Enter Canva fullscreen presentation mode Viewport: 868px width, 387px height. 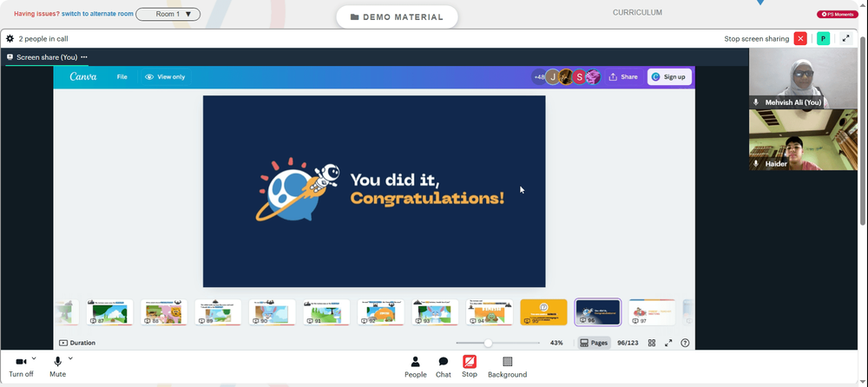[x=668, y=343]
